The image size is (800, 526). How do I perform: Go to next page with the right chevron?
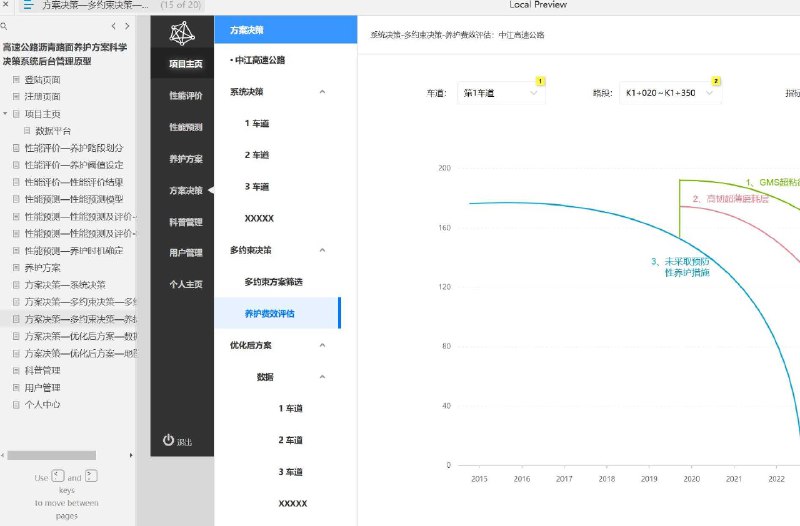(x=127, y=26)
